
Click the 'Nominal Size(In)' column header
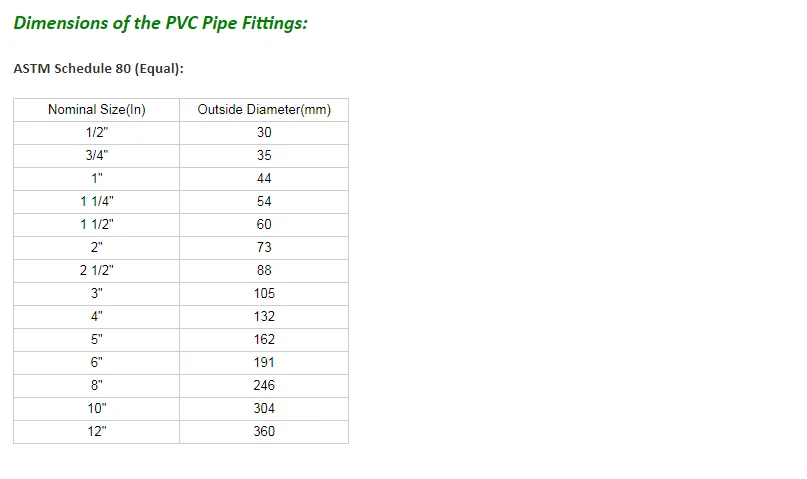pyautogui.click(x=97, y=110)
